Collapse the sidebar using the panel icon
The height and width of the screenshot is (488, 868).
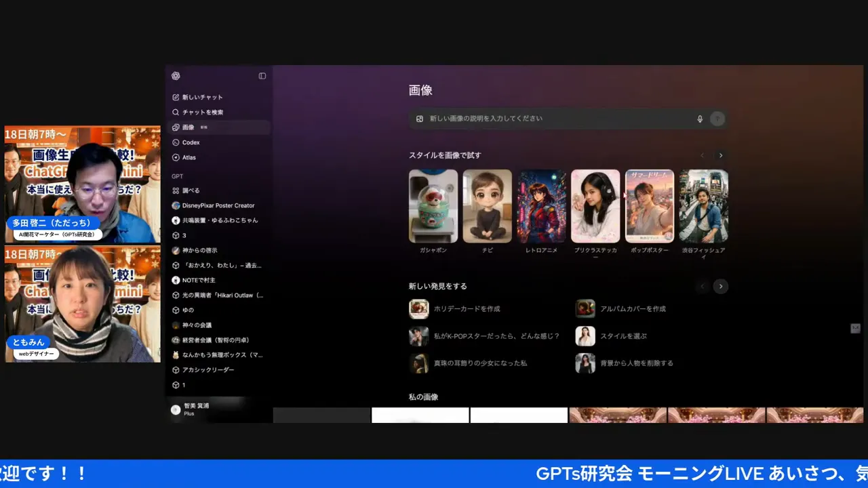[262, 76]
